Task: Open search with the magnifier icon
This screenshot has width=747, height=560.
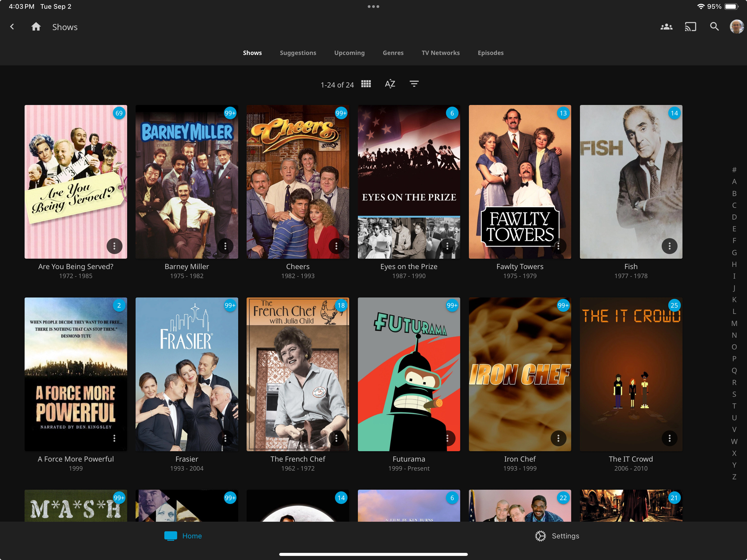Action: point(714,27)
